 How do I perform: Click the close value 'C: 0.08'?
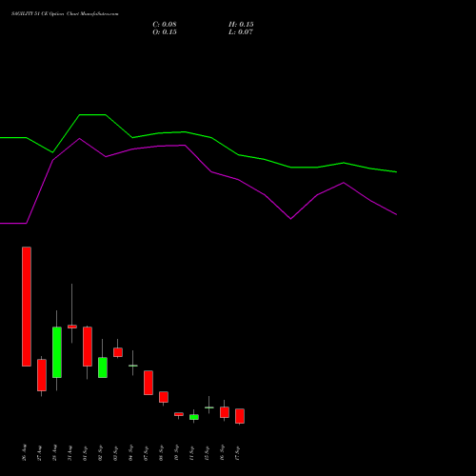[x=165, y=25]
